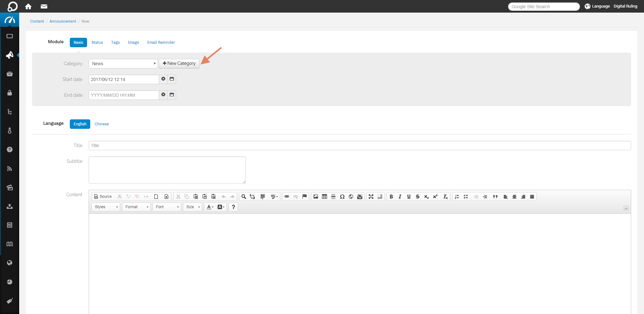Maximize the editor with the fullscreen icon
This screenshot has height=314, width=644.
click(371, 197)
